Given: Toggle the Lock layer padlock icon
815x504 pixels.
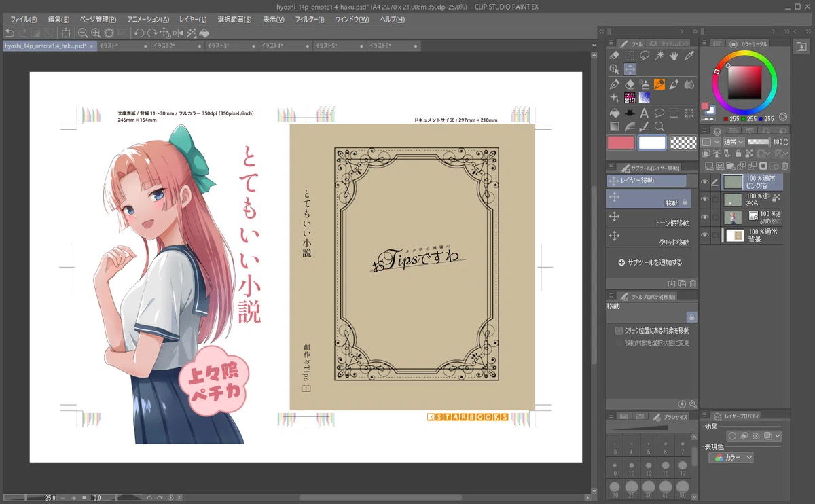Looking at the screenshot, I should (738, 154).
